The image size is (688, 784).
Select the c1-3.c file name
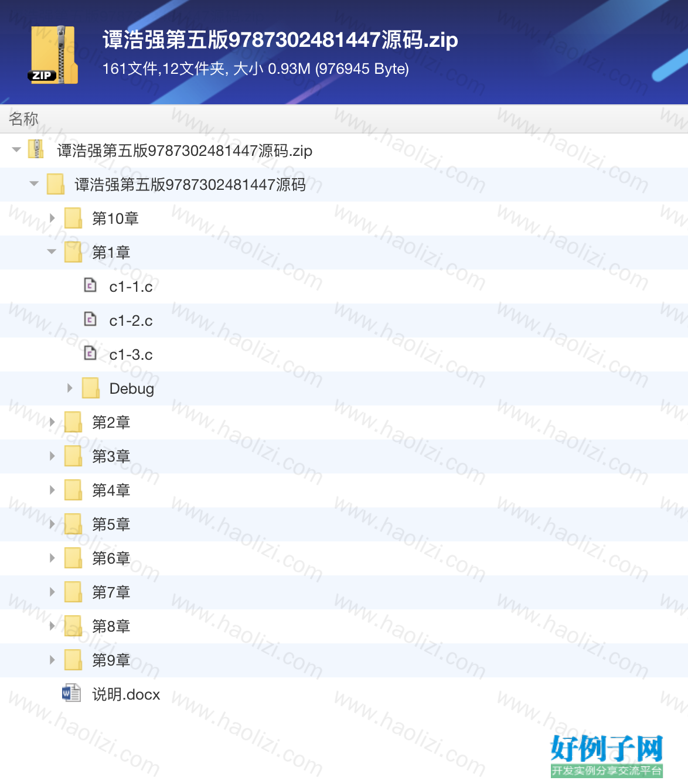[x=131, y=354]
